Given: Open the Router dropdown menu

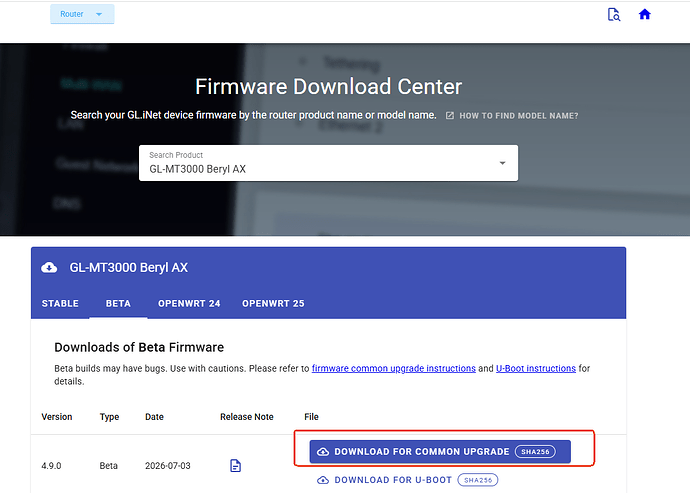Looking at the screenshot, I should point(82,14).
